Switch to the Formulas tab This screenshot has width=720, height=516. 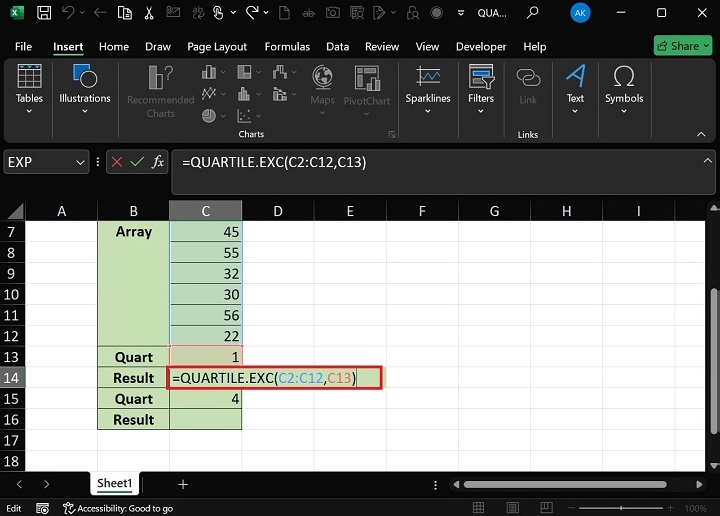(287, 46)
